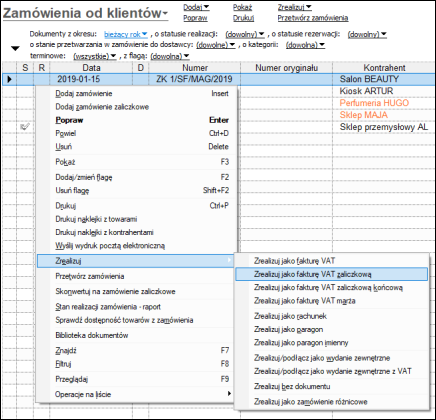Click the Kontrahent column header

(x=384, y=68)
